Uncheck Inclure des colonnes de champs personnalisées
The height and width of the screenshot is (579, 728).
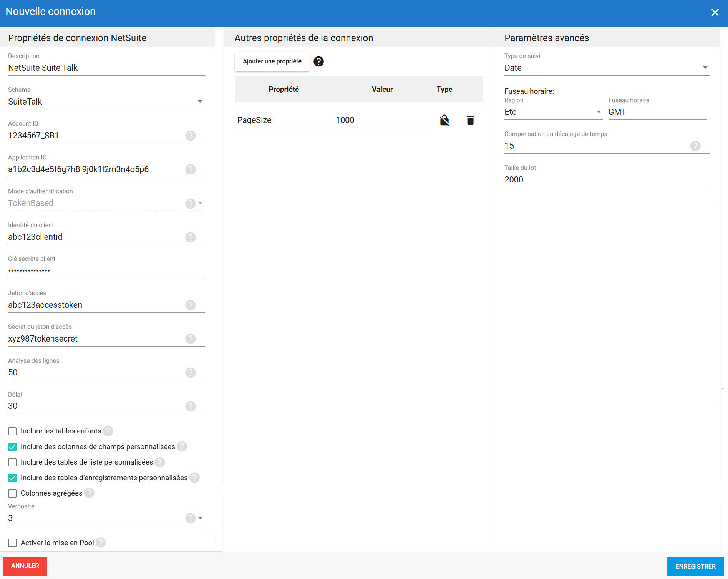[x=12, y=447]
